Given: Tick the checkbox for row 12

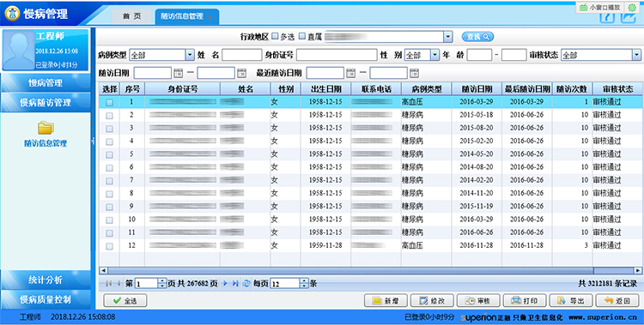Looking at the screenshot, I should (109, 246).
